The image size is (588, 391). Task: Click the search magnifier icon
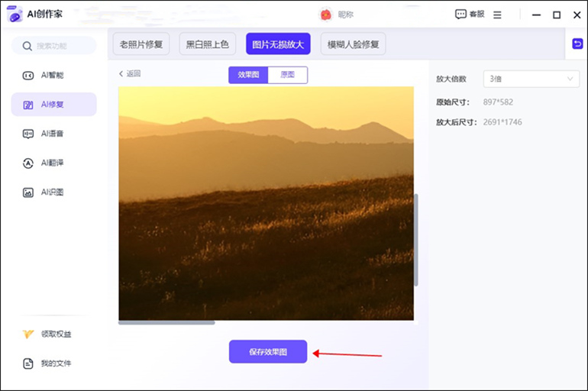click(x=27, y=46)
